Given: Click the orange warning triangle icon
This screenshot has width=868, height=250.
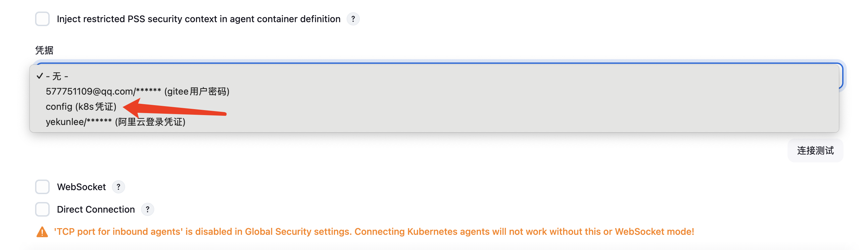Looking at the screenshot, I should [x=42, y=232].
